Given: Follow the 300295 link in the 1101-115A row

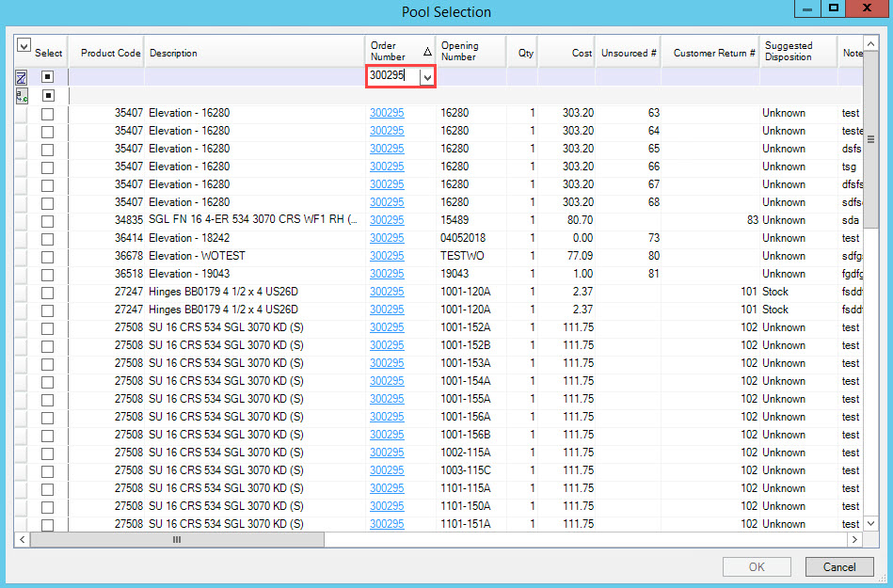Looking at the screenshot, I should [387, 488].
